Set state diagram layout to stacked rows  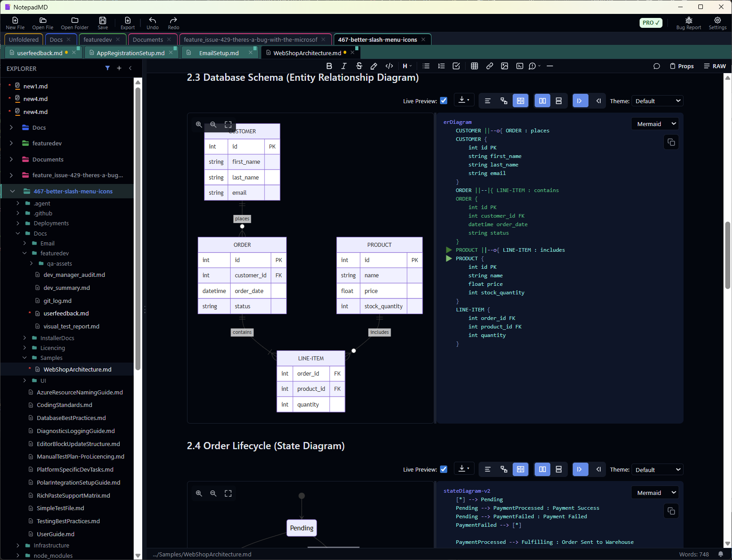pos(559,469)
